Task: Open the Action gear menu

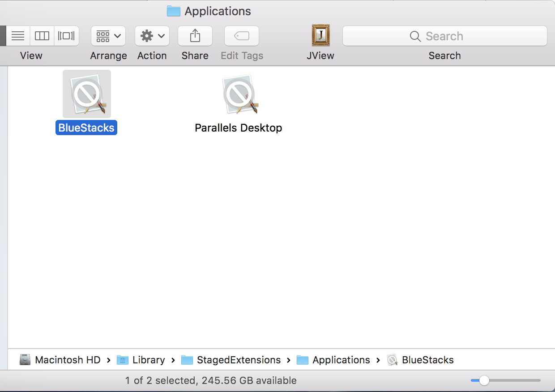Action: coord(152,36)
